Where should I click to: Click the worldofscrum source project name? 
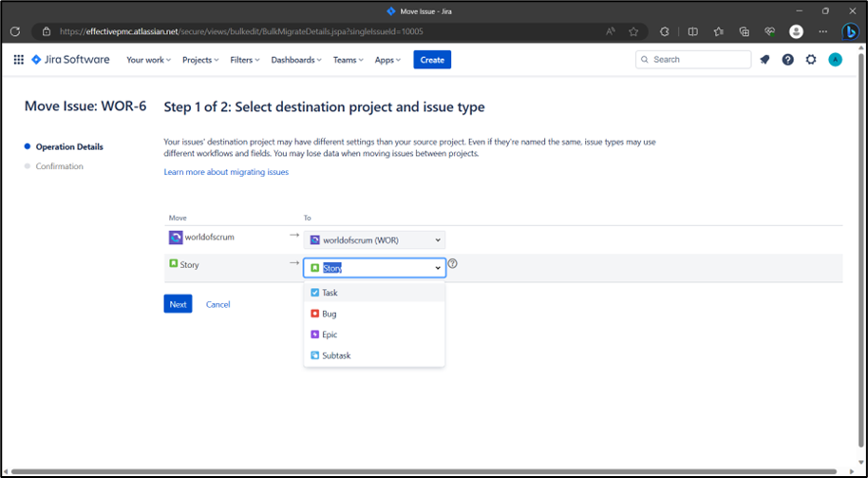(210, 237)
